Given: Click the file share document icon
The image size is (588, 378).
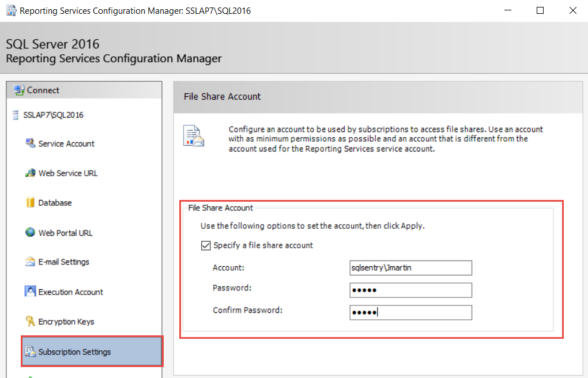Looking at the screenshot, I should coord(194,136).
